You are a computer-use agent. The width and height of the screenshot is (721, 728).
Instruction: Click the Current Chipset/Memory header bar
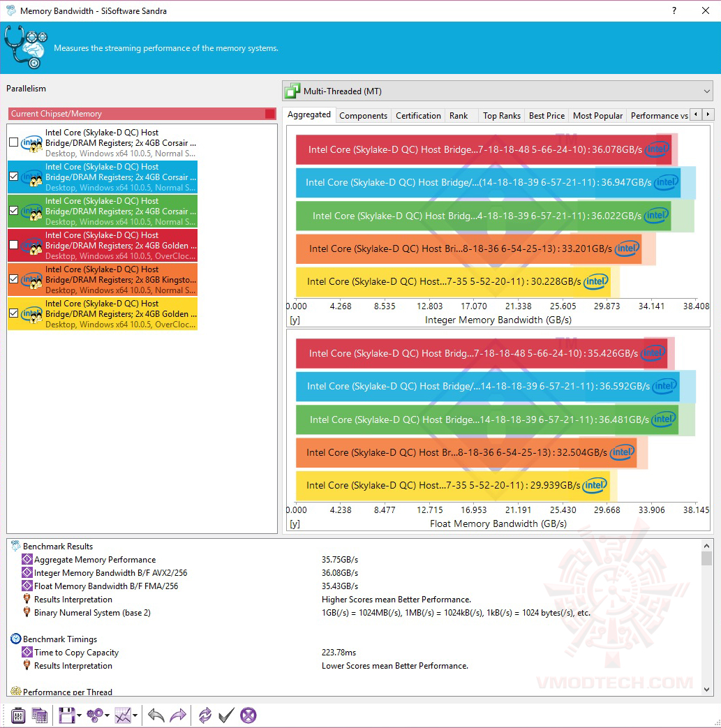tap(142, 114)
